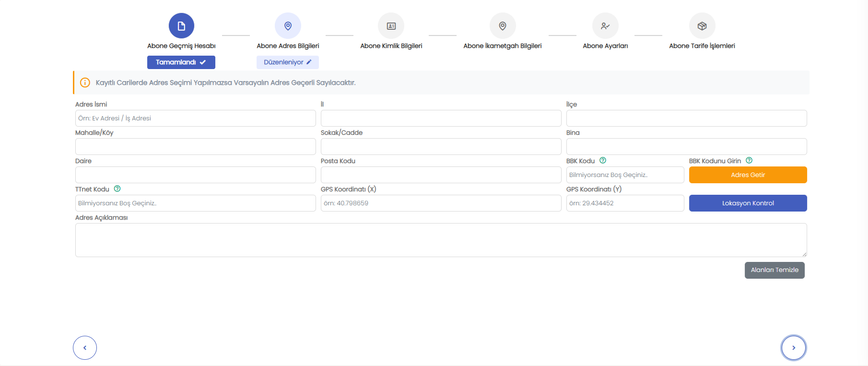This screenshot has width=868, height=366.
Task: Focus the Adres İsmi input field
Action: [195, 118]
